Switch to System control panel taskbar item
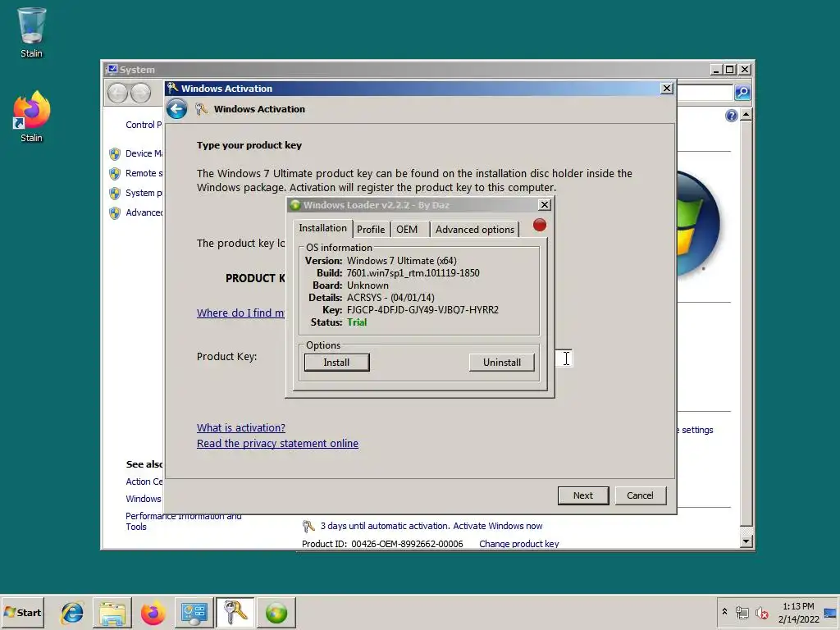Image resolution: width=840 pixels, height=630 pixels. tap(194, 612)
